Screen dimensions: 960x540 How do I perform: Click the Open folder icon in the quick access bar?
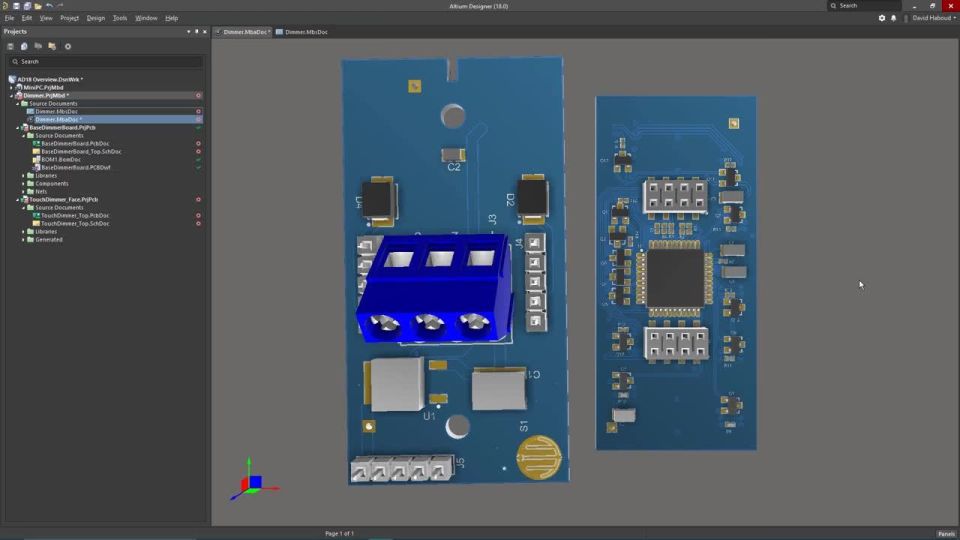click(x=38, y=6)
